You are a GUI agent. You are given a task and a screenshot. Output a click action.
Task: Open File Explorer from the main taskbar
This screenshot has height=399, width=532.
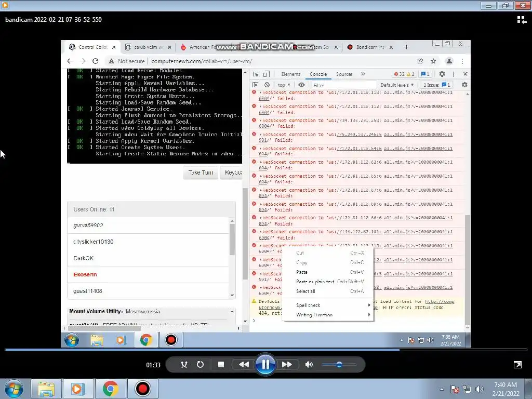(x=46, y=389)
